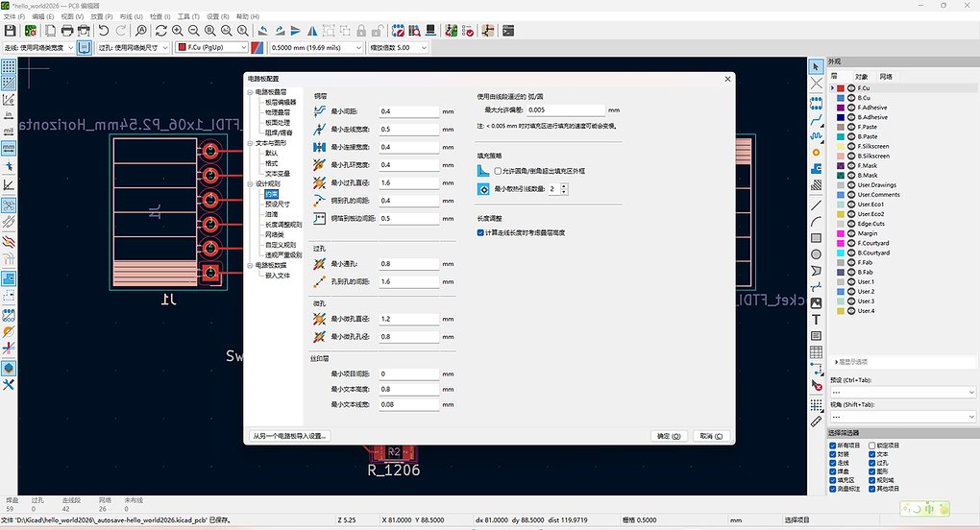Select the Draw line tool

pos(816,205)
